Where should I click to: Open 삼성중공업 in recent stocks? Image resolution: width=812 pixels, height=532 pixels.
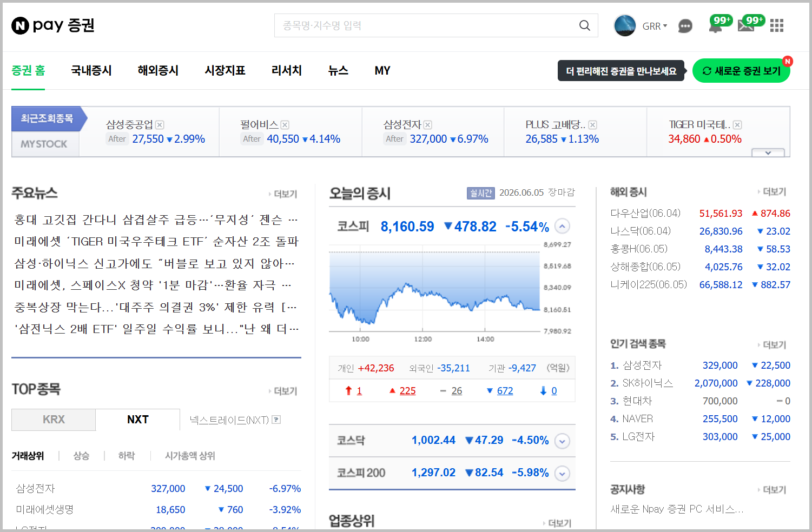click(130, 125)
